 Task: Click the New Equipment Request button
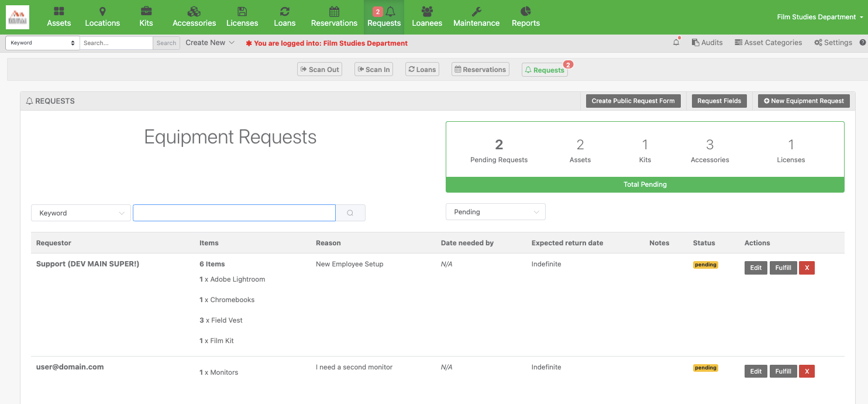tap(804, 101)
